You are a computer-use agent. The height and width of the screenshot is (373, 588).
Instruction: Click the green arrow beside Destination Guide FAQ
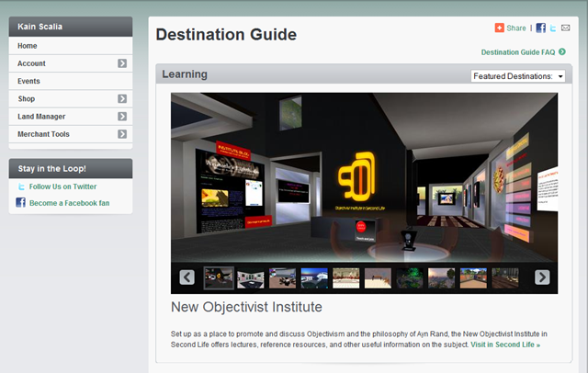point(561,51)
